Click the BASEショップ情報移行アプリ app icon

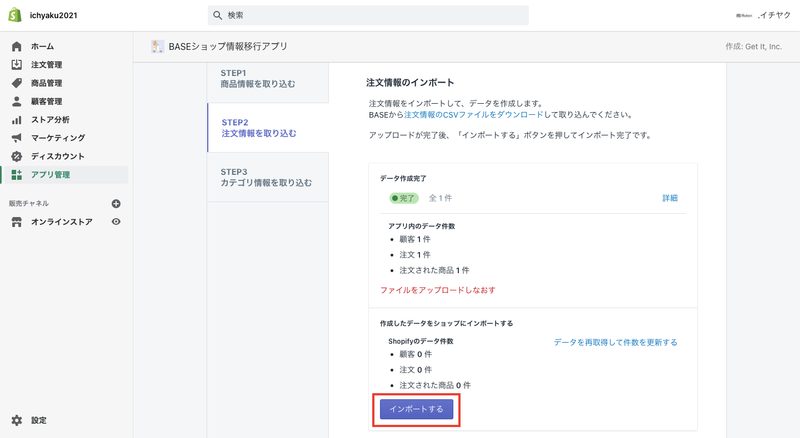(x=157, y=46)
